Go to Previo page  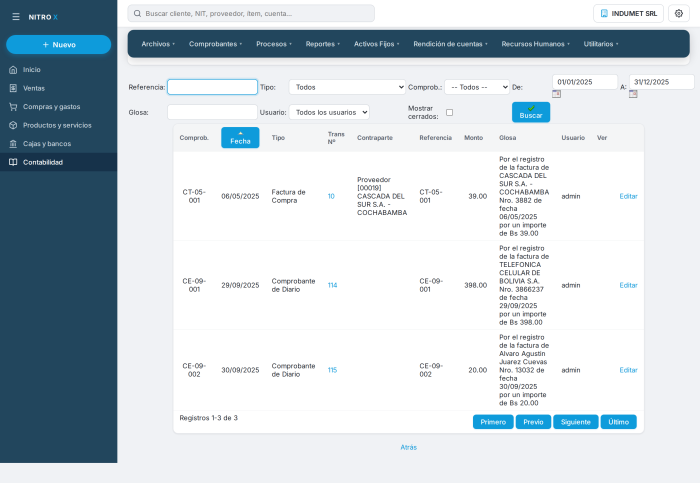tap(533, 422)
